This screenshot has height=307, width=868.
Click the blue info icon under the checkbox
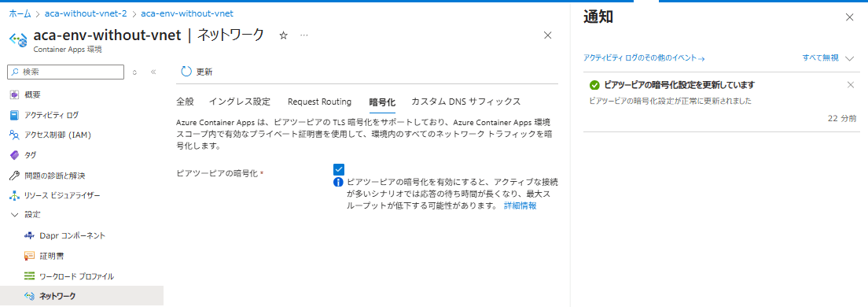click(337, 183)
